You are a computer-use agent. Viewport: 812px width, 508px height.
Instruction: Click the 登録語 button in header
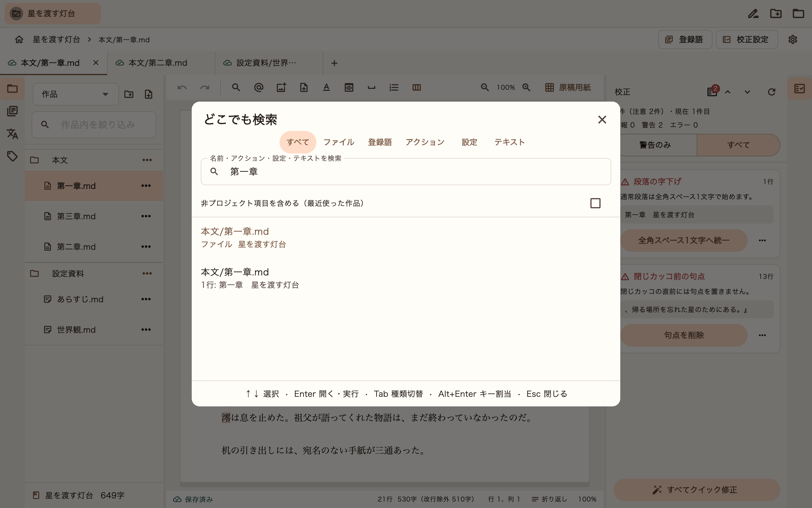(x=685, y=40)
